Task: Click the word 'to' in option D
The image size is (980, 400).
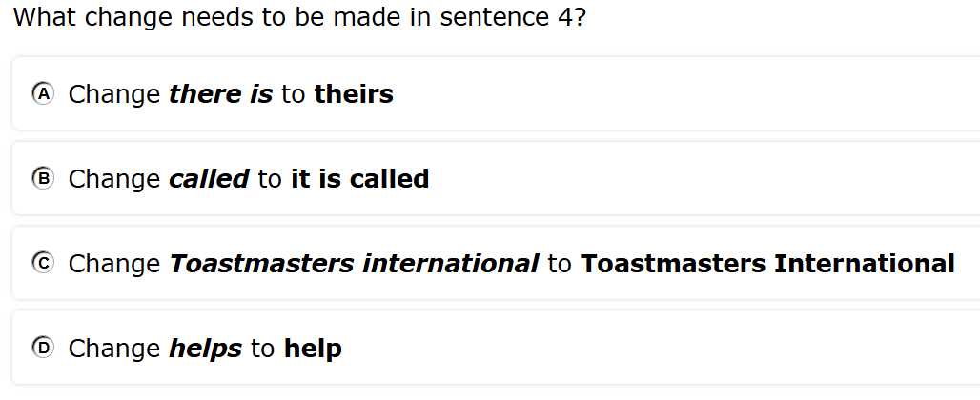Action: click(263, 349)
